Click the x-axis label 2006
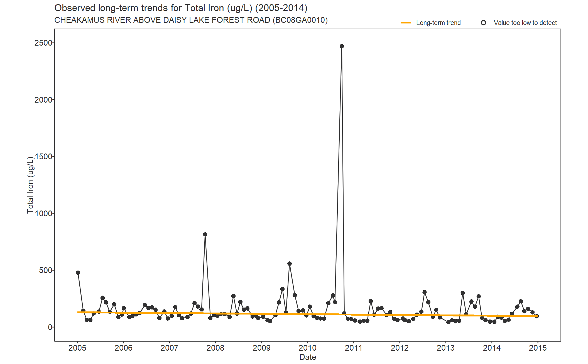588x364 pixels. click(124, 348)
